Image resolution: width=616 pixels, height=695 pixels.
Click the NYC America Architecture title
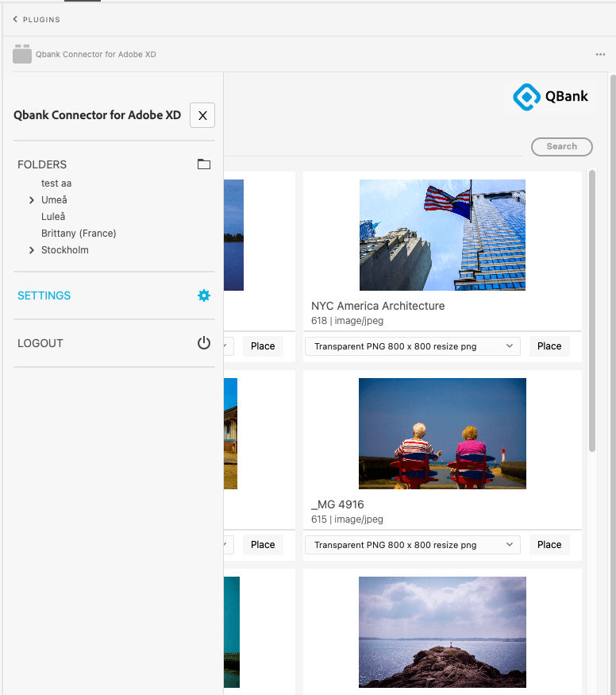(378, 306)
